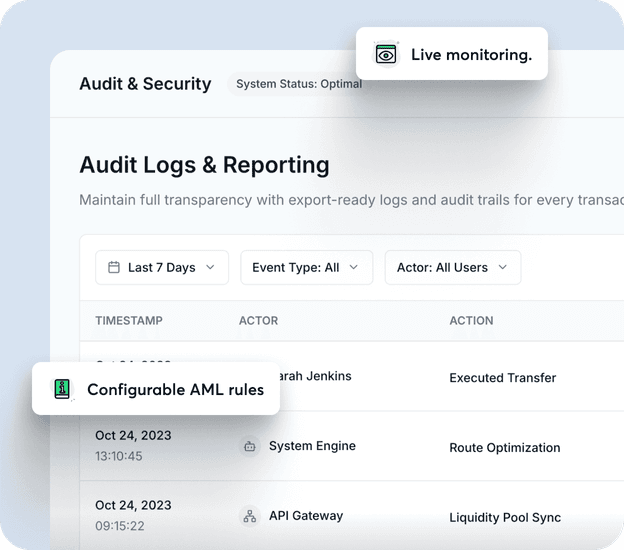Click Oct 24, 2023 date above 09:15:22

coord(133,505)
